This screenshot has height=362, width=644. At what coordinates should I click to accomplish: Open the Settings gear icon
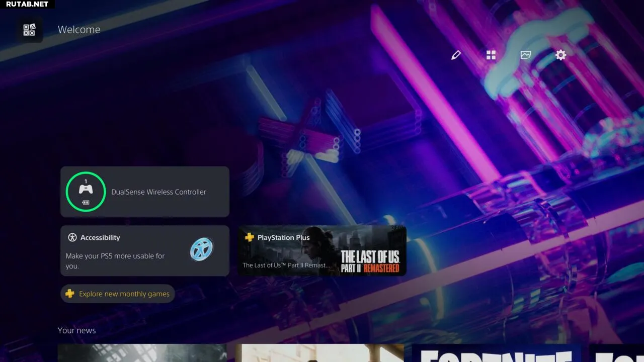560,55
